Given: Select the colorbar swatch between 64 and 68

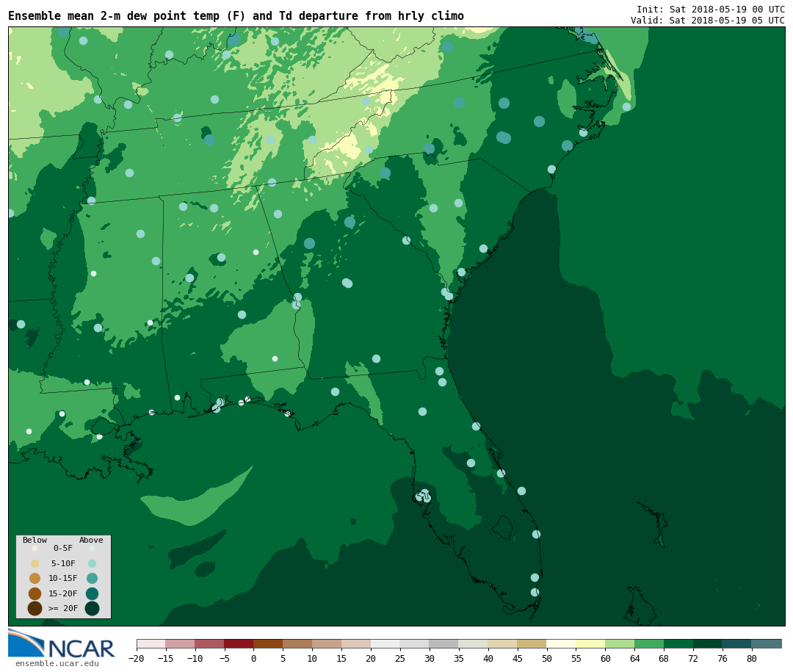Looking at the screenshot, I should (649, 643).
